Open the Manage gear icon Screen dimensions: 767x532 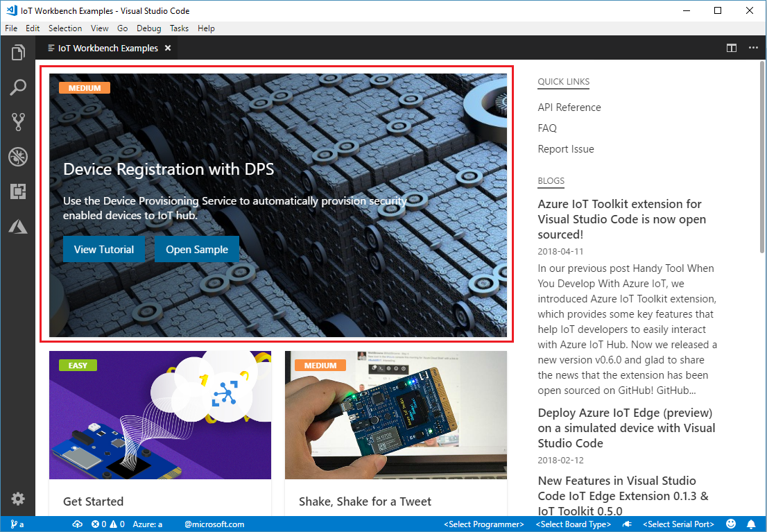[18, 499]
